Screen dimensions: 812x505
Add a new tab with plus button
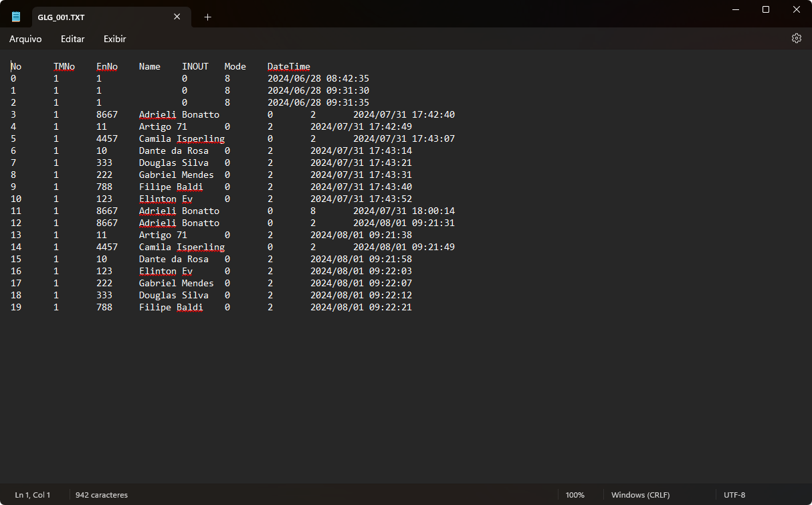pyautogui.click(x=207, y=17)
